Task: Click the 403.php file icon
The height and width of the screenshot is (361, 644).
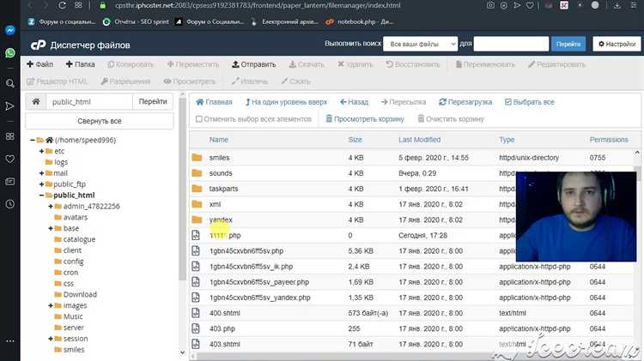Action: pos(197,328)
